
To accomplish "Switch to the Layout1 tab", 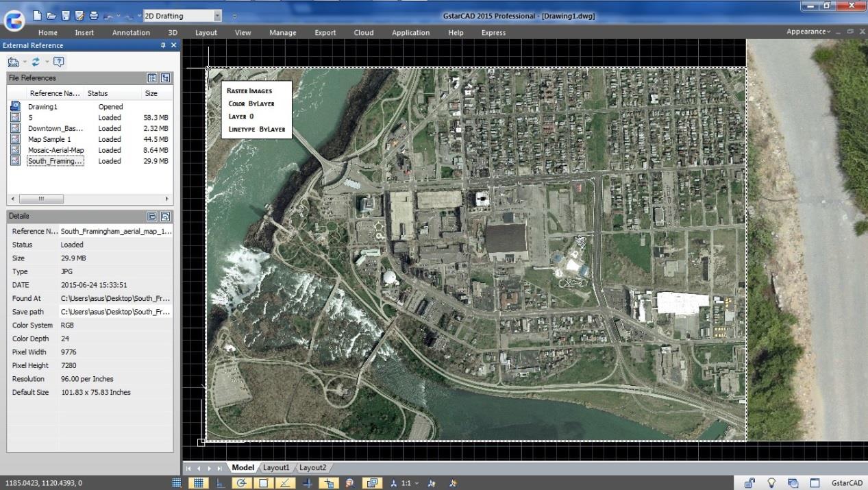I will tap(276, 467).
